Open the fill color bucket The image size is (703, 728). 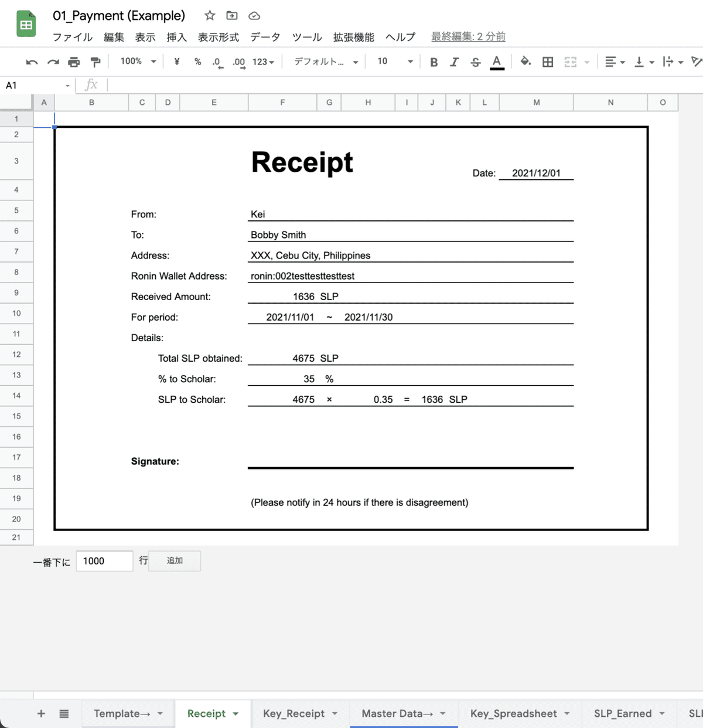point(525,62)
